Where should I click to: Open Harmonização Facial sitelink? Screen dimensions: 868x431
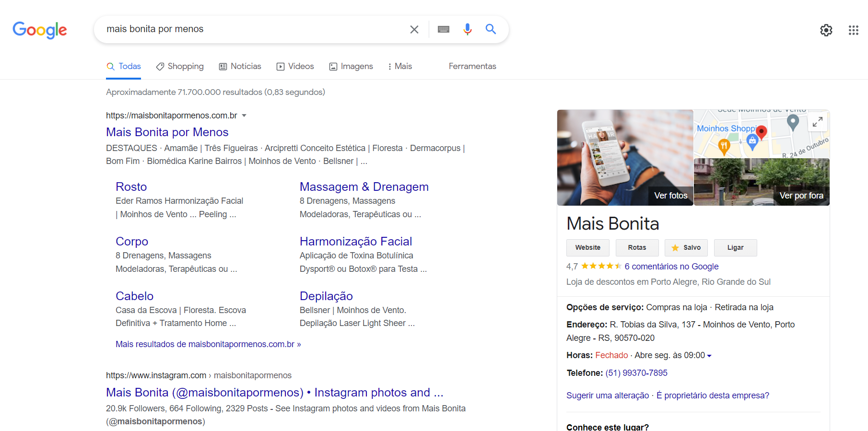tap(356, 241)
